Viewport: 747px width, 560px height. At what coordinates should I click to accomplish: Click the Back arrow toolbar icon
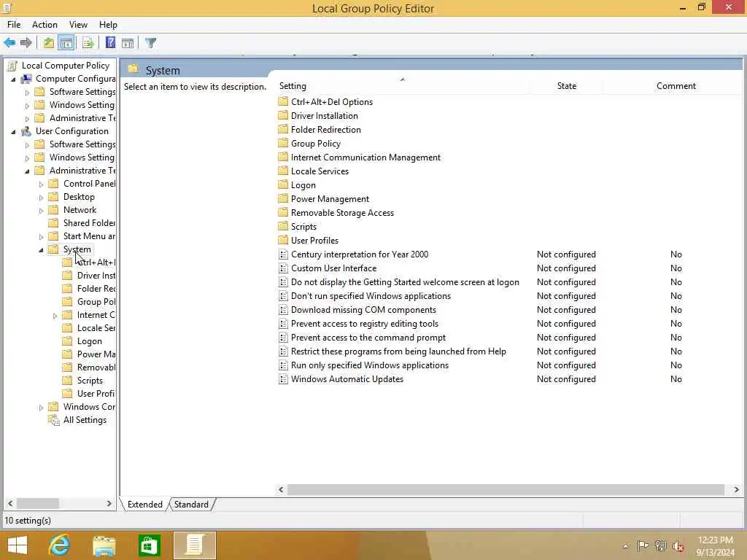point(9,43)
